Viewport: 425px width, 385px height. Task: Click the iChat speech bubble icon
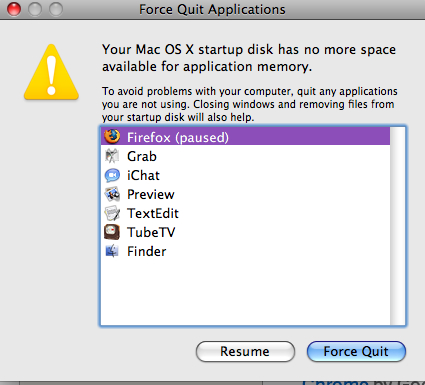112,175
